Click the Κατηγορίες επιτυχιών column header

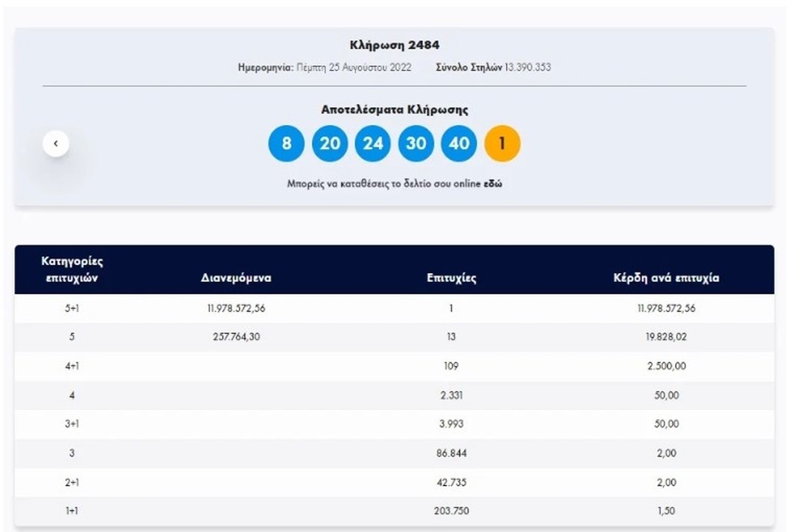pyautogui.click(x=72, y=269)
